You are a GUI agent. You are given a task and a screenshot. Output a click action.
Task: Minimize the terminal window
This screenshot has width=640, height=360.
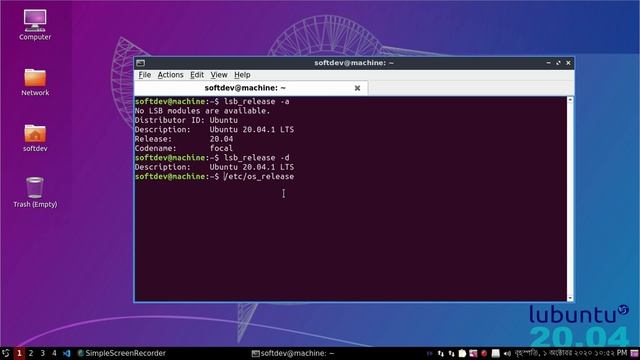click(548, 63)
